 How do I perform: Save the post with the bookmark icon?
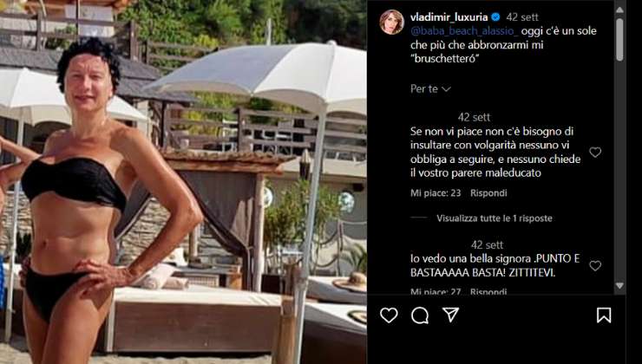604,315
